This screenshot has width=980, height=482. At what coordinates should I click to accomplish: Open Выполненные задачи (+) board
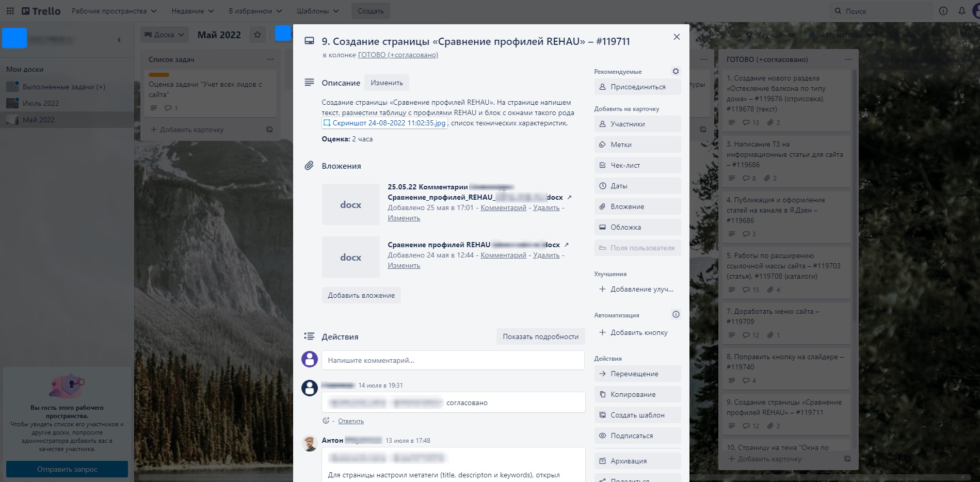tap(64, 87)
